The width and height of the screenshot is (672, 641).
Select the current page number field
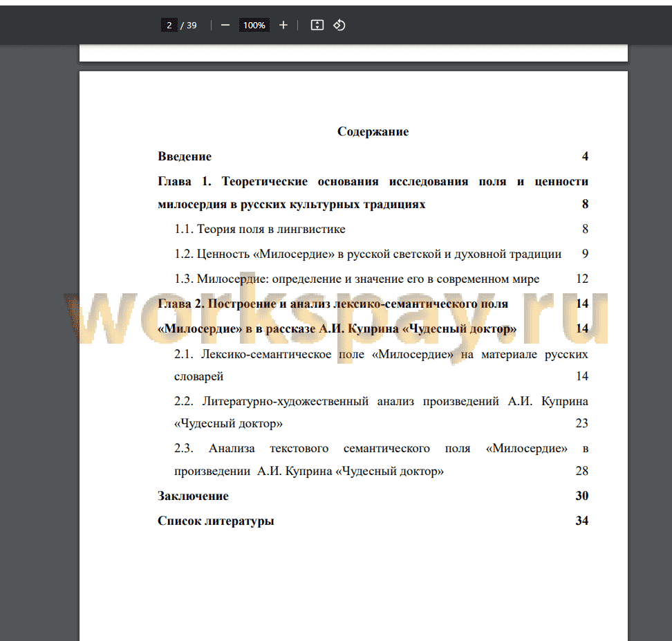point(169,26)
